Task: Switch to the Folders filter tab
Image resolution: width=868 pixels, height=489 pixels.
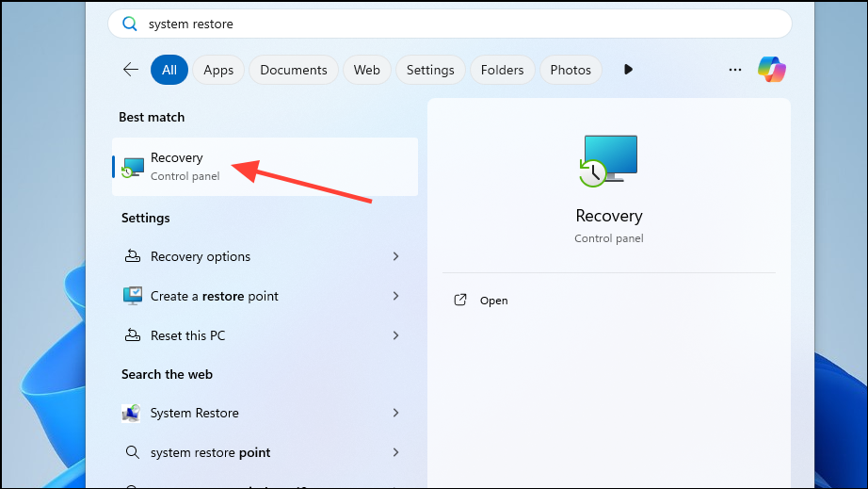Action: point(502,70)
